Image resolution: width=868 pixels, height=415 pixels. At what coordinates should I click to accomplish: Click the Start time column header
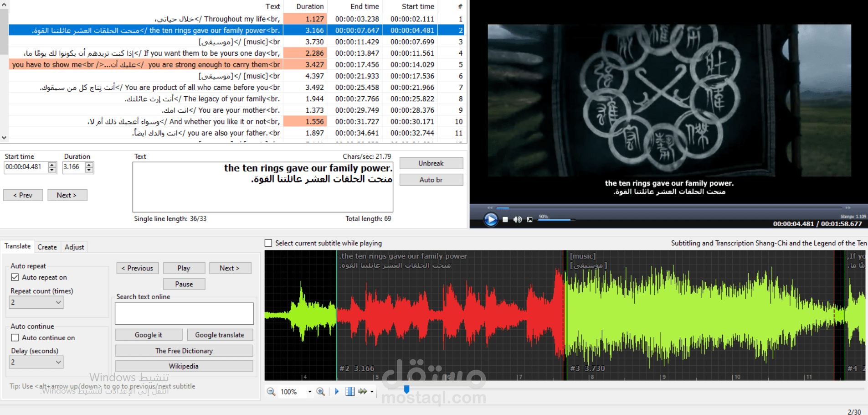pyautogui.click(x=410, y=6)
